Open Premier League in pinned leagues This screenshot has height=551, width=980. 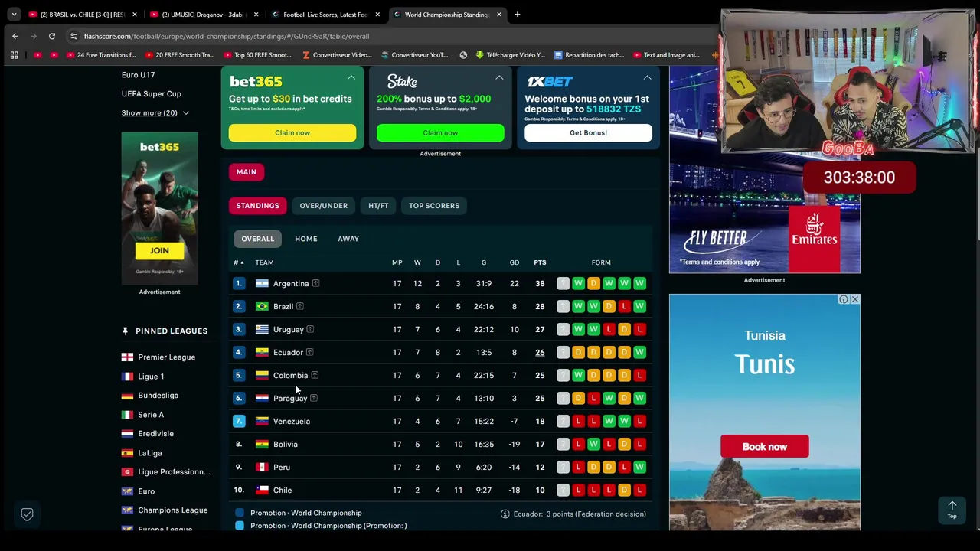pos(166,357)
